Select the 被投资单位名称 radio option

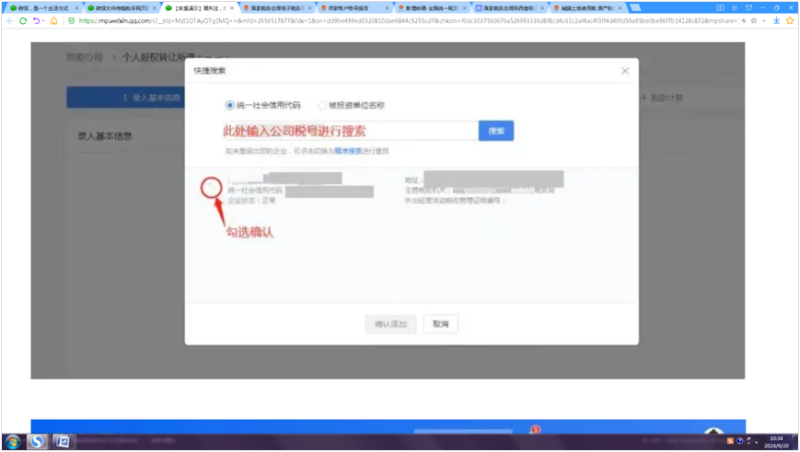[322, 104]
